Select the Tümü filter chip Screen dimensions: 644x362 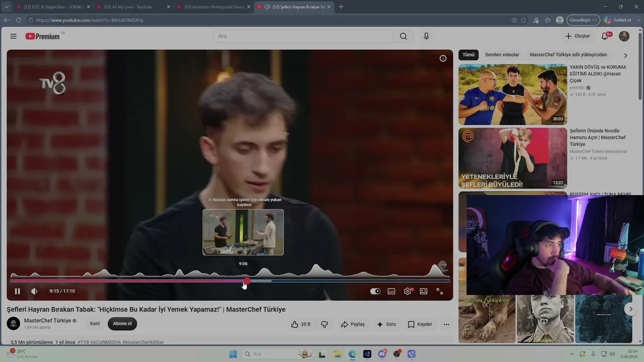click(468, 55)
